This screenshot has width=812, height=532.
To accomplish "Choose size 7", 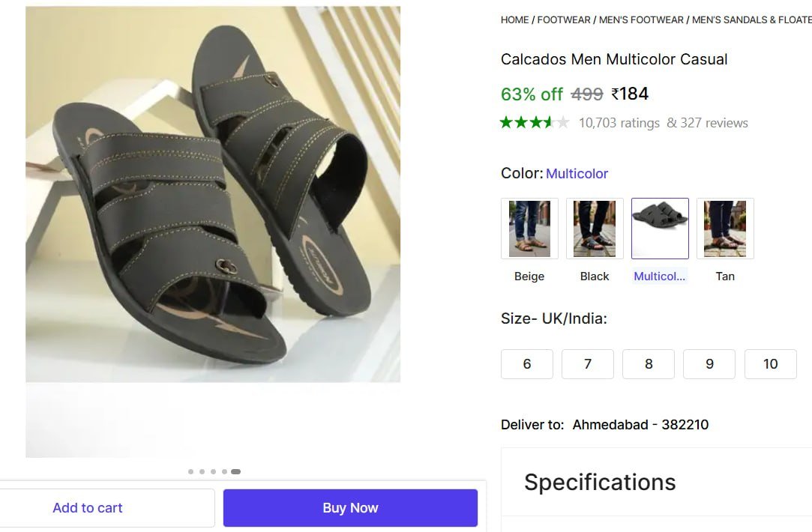I will coord(588,363).
